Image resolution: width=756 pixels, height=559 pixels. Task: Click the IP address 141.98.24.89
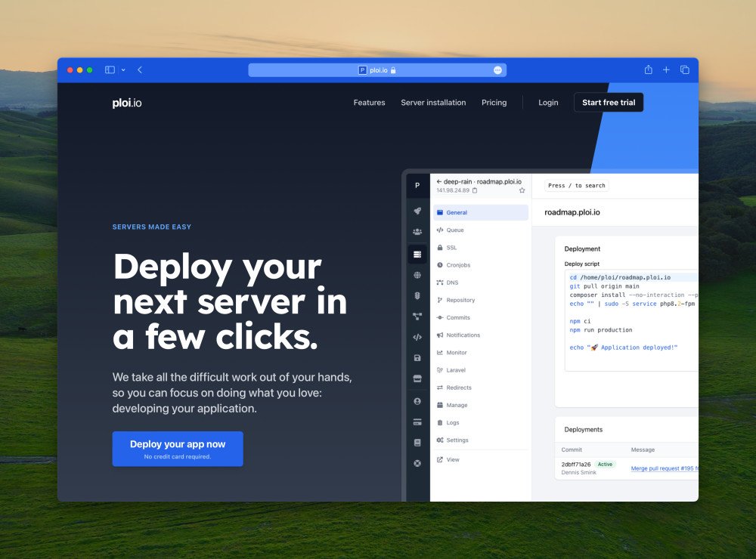pyautogui.click(x=453, y=190)
